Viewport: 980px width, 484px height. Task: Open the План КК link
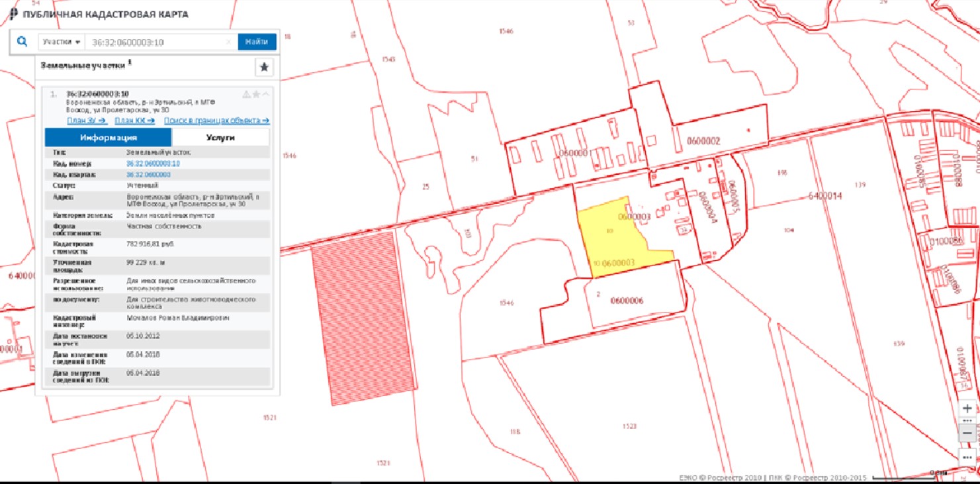[134, 121]
